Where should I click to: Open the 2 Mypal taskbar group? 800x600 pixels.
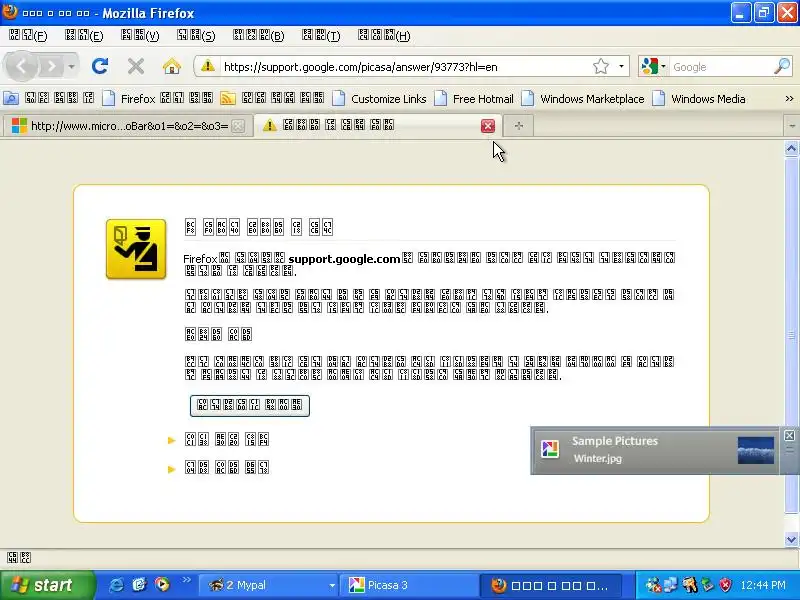coord(268,585)
